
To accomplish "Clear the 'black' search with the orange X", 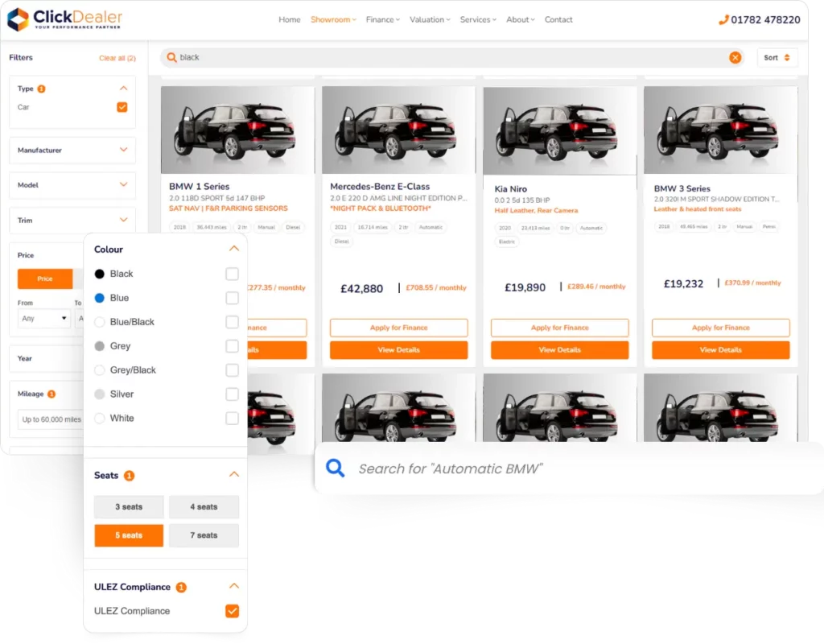I will (x=735, y=57).
